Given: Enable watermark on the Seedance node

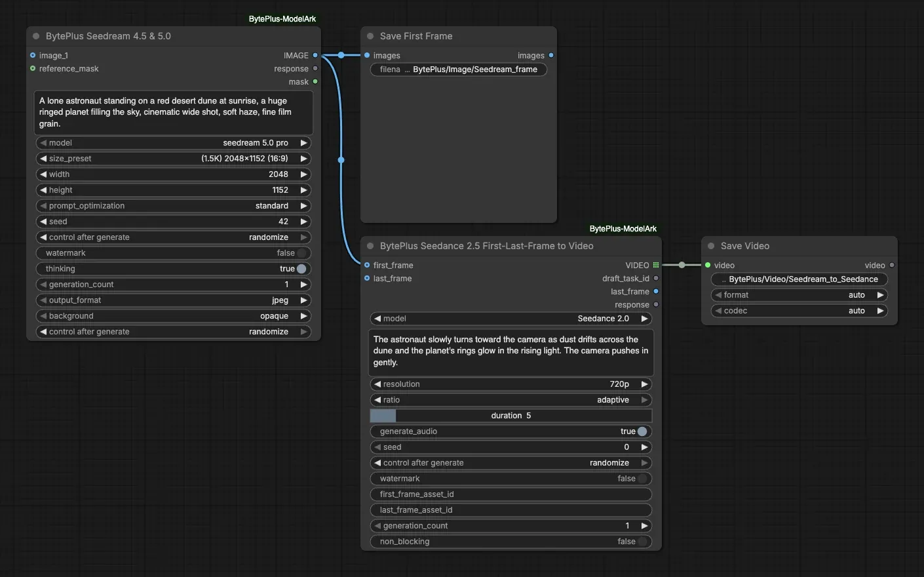Looking at the screenshot, I should [642, 479].
